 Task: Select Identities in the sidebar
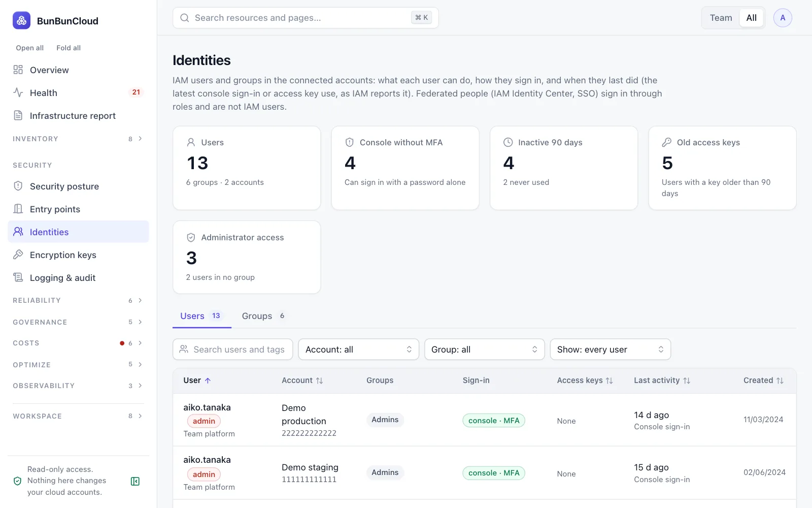(78, 232)
